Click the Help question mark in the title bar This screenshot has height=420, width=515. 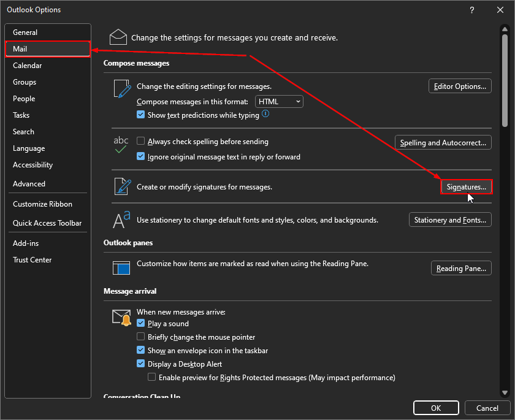472,10
